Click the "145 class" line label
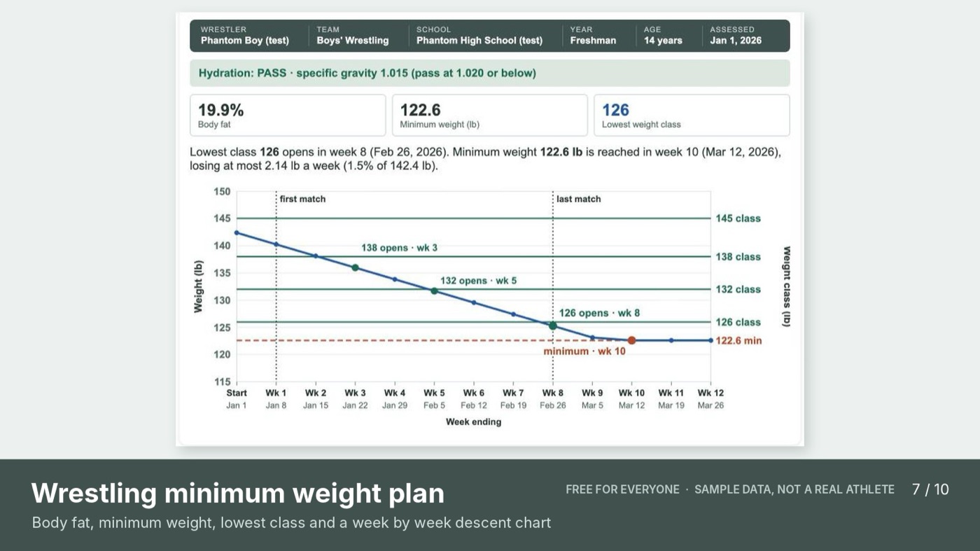The height and width of the screenshot is (551, 980). (x=738, y=218)
